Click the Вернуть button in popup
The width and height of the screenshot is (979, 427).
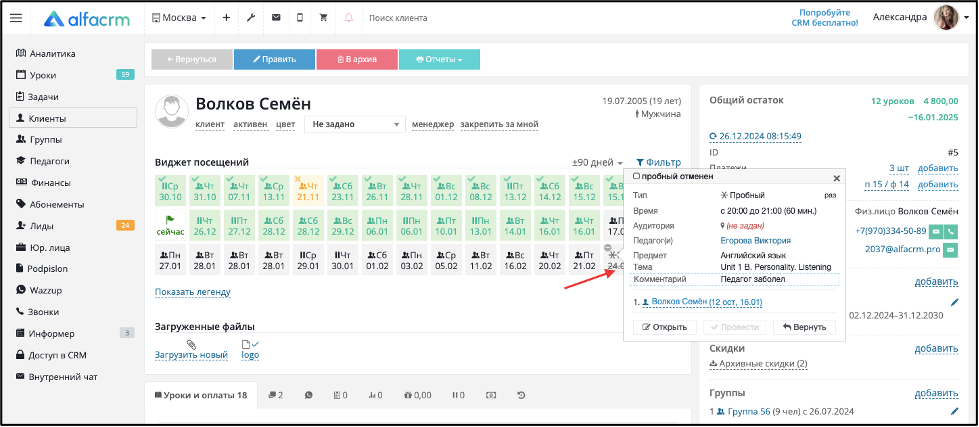(x=804, y=327)
